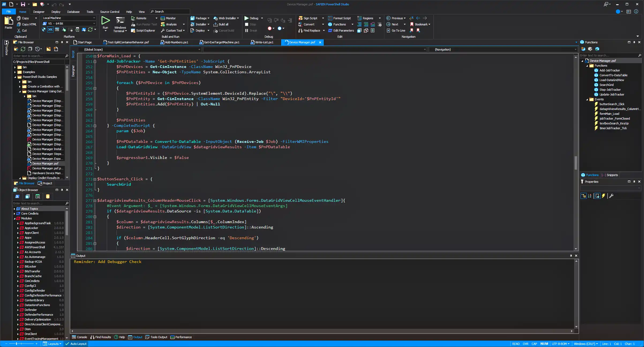Collapse the PowerShell Studio Samples folder
The image size is (644, 347).
(x=15, y=77)
